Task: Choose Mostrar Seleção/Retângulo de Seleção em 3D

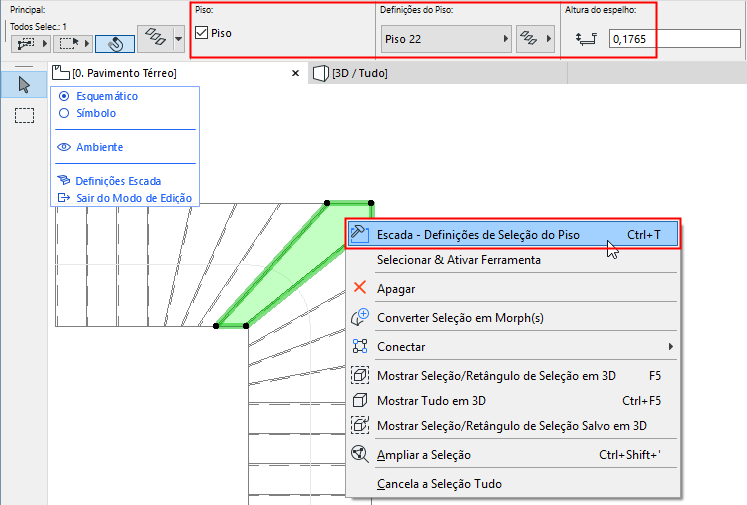Action: point(513,376)
